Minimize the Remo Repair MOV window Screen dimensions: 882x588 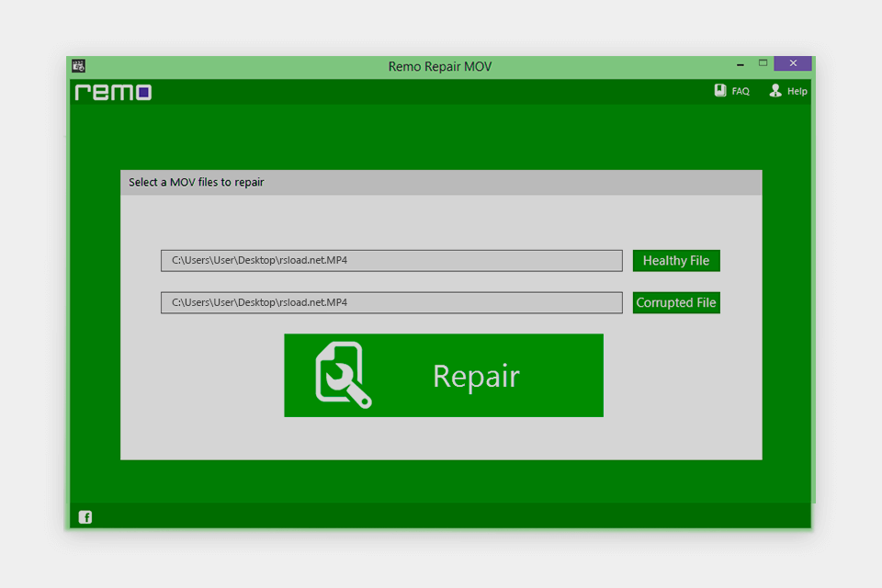click(740, 63)
